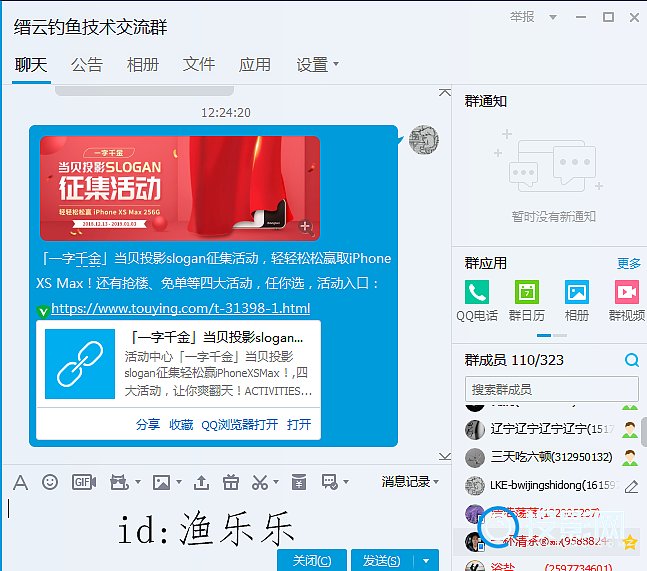The height and width of the screenshot is (571, 647).
Task: Open the red packet icon
Action: (x=298, y=483)
